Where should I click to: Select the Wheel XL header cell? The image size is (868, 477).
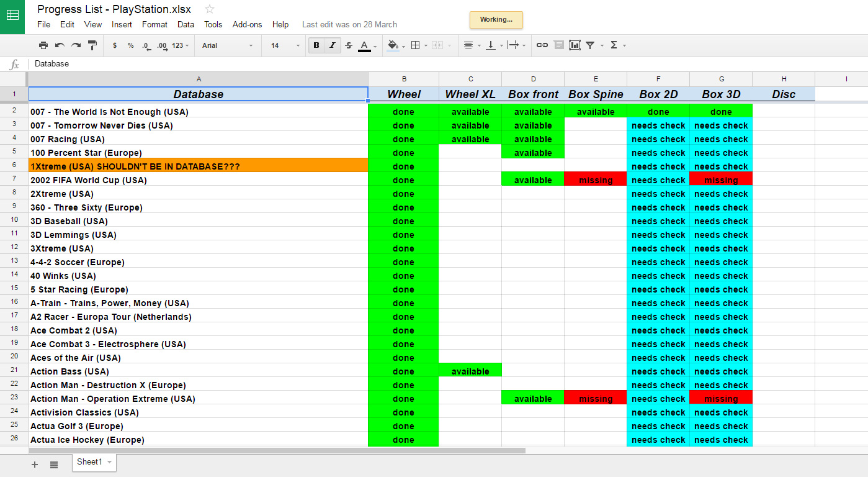(x=470, y=94)
